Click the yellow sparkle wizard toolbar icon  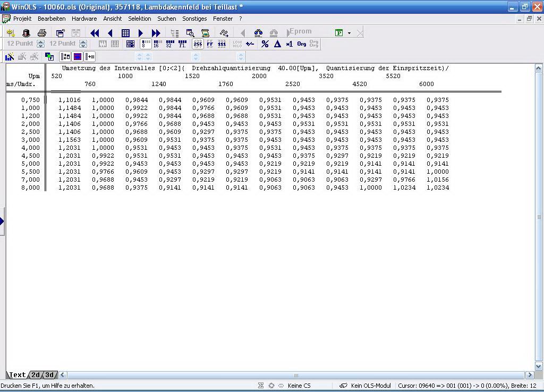tap(11, 33)
